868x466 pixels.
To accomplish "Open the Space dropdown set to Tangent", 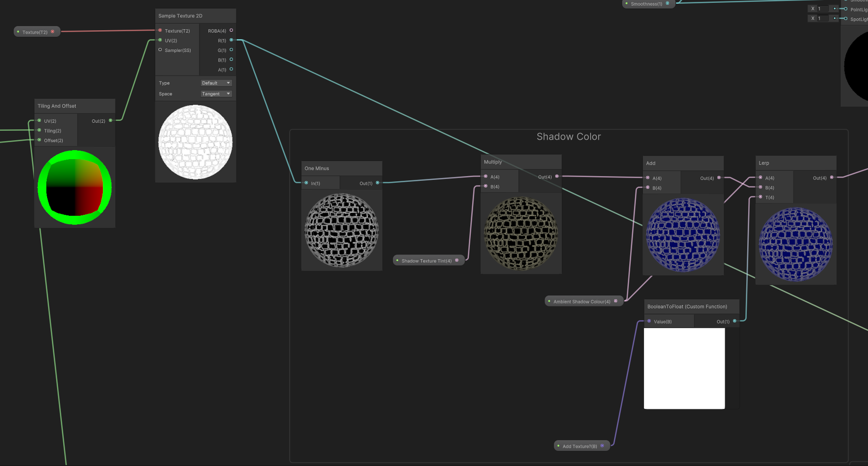I will pyautogui.click(x=216, y=94).
